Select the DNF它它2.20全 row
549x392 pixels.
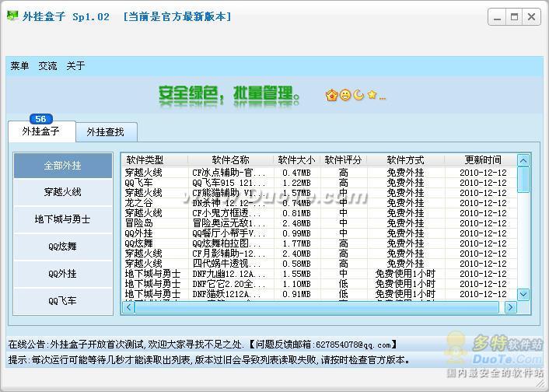320,284
